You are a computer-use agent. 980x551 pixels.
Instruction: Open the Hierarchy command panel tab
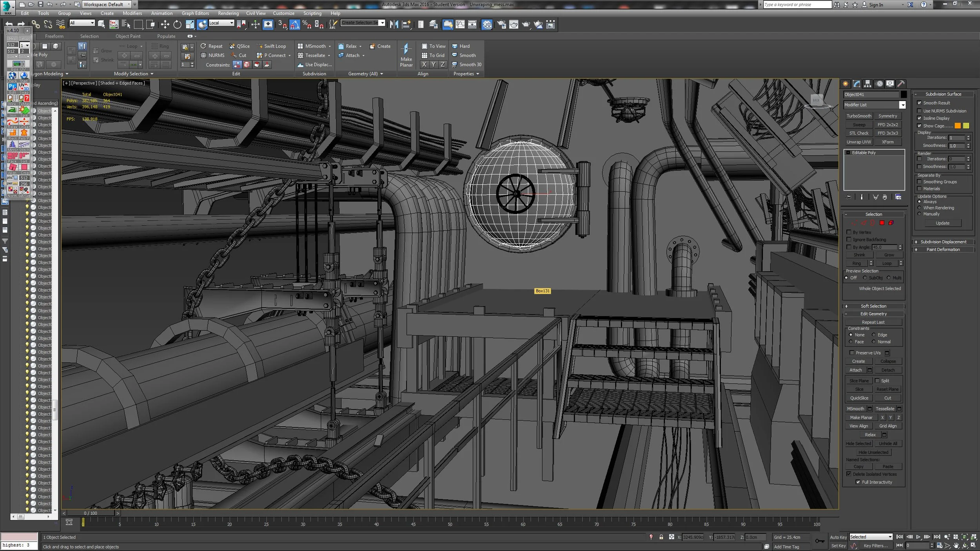pos(867,84)
